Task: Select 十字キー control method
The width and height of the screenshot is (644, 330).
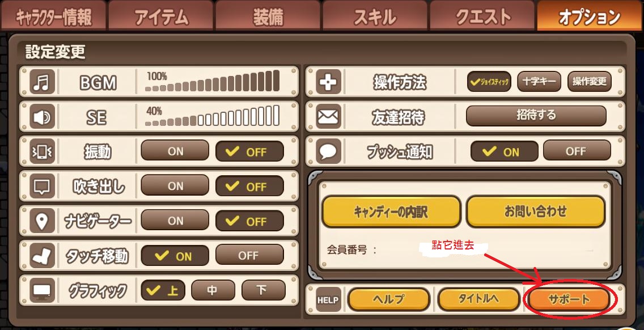Action: (x=539, y=82)
